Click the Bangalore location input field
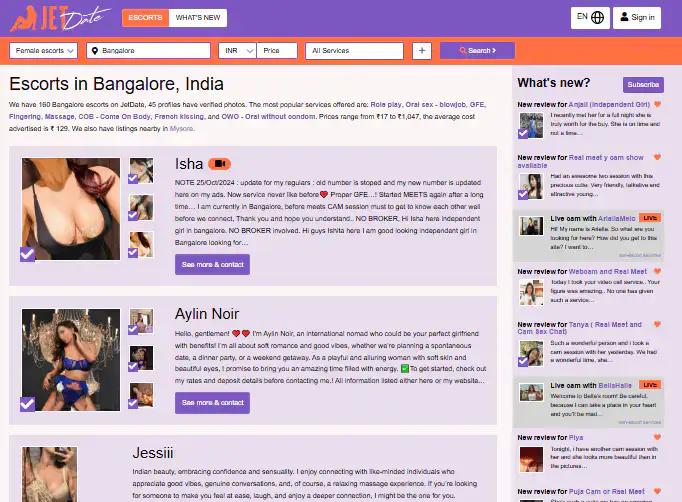 148,50
